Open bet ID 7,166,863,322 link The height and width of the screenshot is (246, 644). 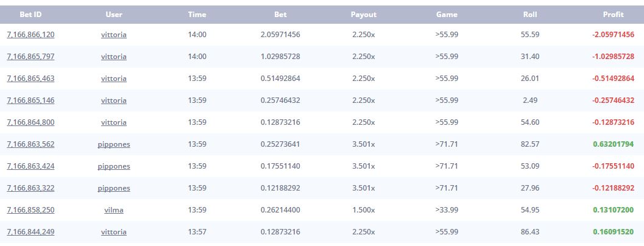[30, 188]
